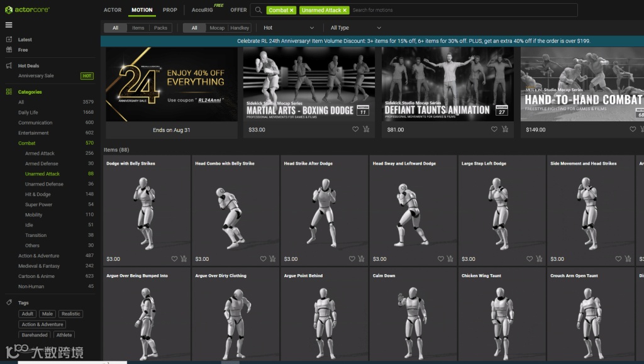Image resolution: width=644 pixels, height=364 pixels.
Task: Select the All content filter toggle
Action: pyautogui.click(x=116, y=28)
